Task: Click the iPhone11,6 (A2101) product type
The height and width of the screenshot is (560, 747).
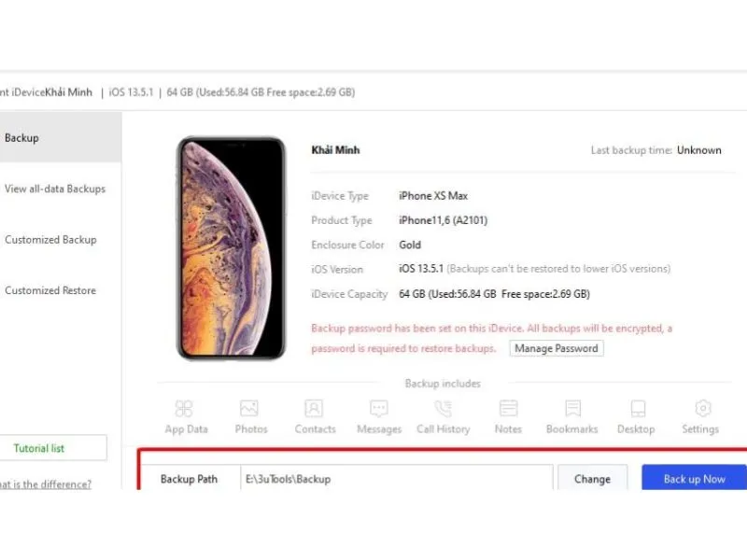Action: [443, 220]
